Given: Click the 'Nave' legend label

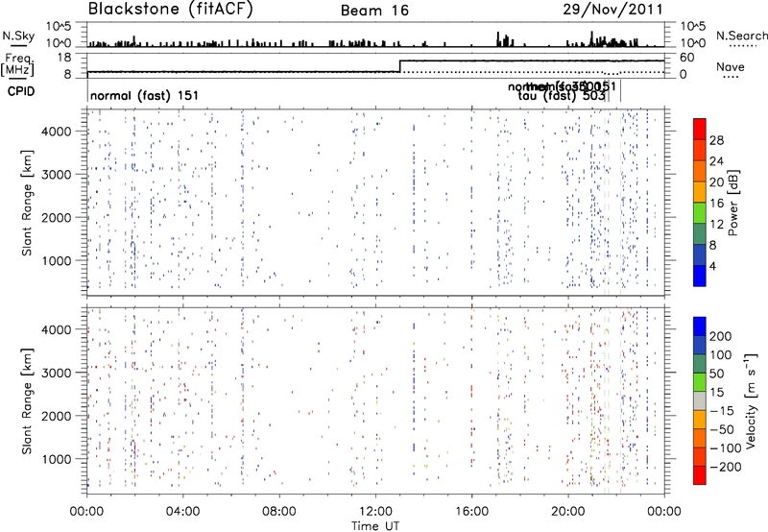Looking at the screenshot, I should pos(731,66).
